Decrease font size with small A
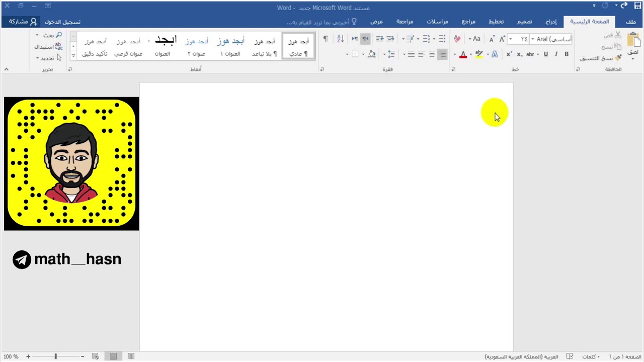 pos(492,39)
